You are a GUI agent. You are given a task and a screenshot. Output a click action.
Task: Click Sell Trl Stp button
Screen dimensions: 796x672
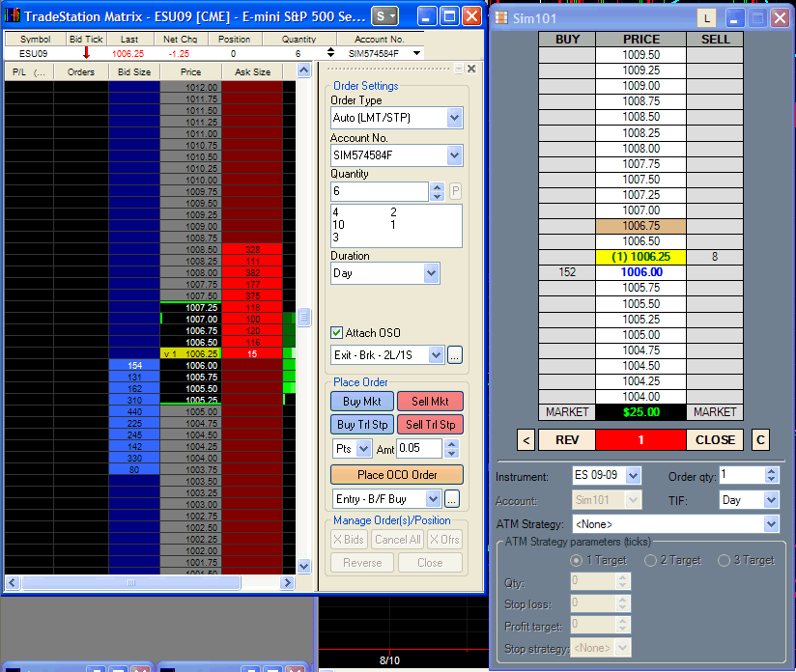click(x=430, y=425)
